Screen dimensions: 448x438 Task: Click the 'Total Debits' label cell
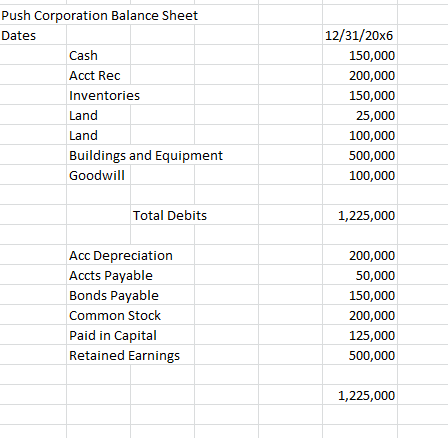click(x=170, y=216)
